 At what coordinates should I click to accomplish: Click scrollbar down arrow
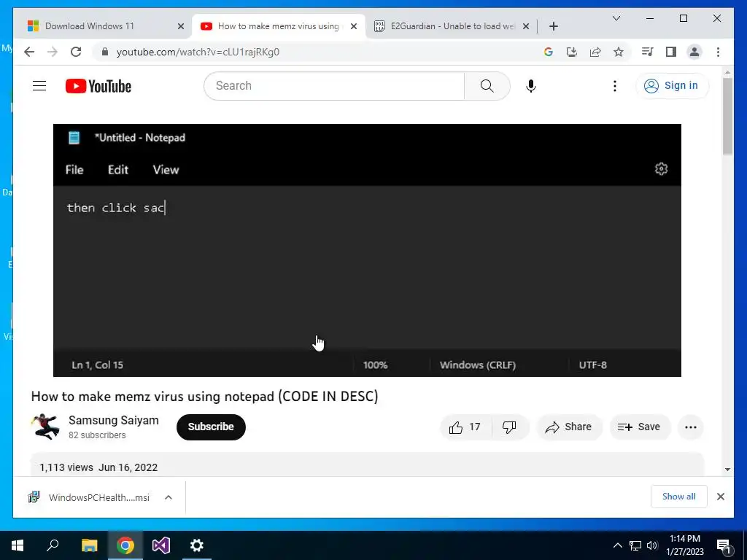[727, 470]
